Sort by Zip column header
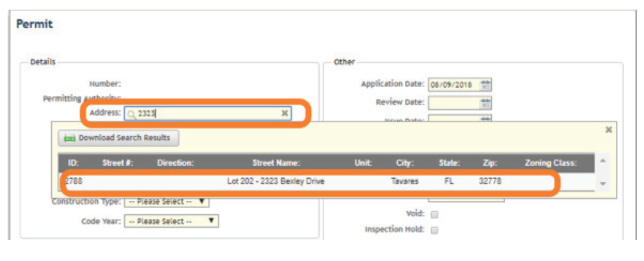Screen dimensions: 644x261 click(x=490, y=163)
